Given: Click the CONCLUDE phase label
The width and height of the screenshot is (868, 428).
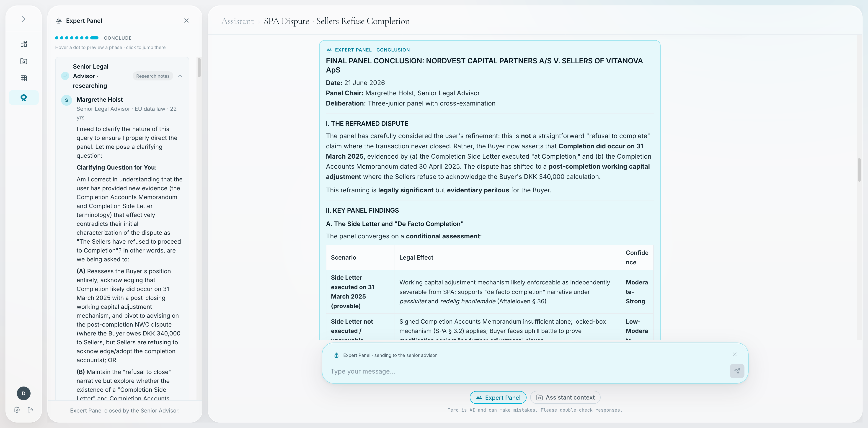Looking at the screenshot, I should 118,38.
